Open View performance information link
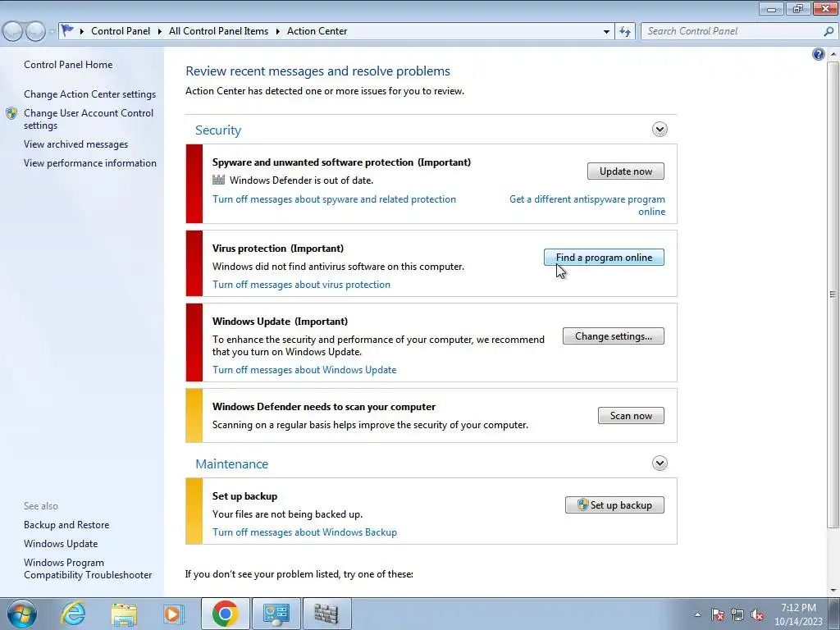 coord(90,163)
